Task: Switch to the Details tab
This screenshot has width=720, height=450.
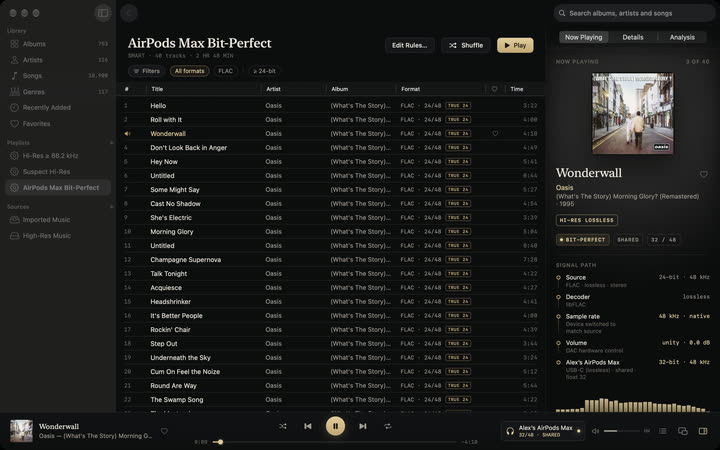Action: click(x=633, y=37)
